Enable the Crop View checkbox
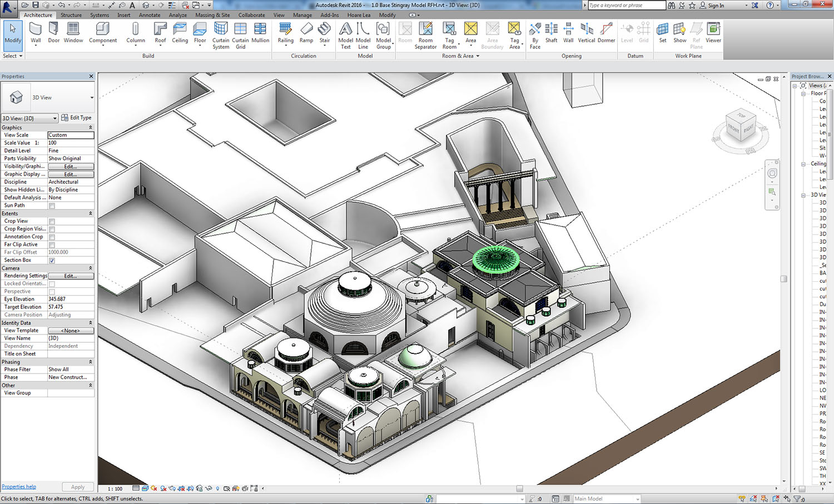 tap(52, 221)
